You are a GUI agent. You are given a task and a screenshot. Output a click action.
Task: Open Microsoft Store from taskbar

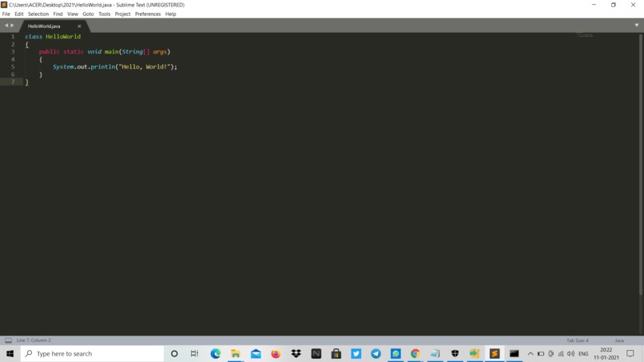pos(336,353)
